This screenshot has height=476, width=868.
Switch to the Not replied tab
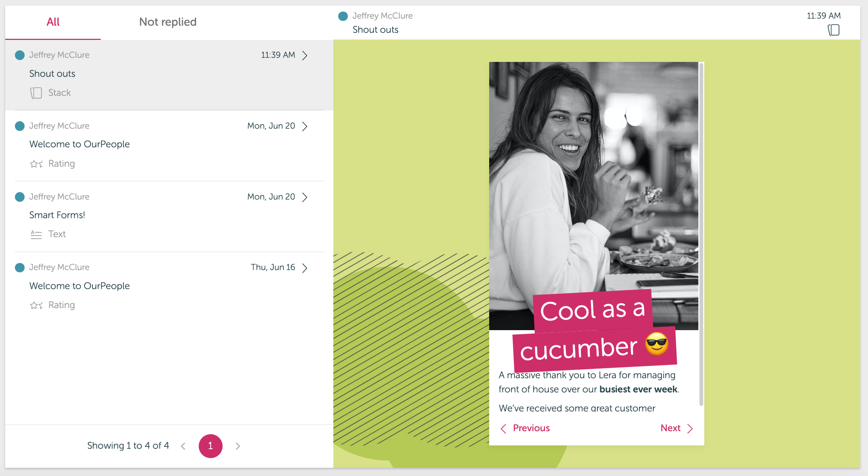click(168, 22)
